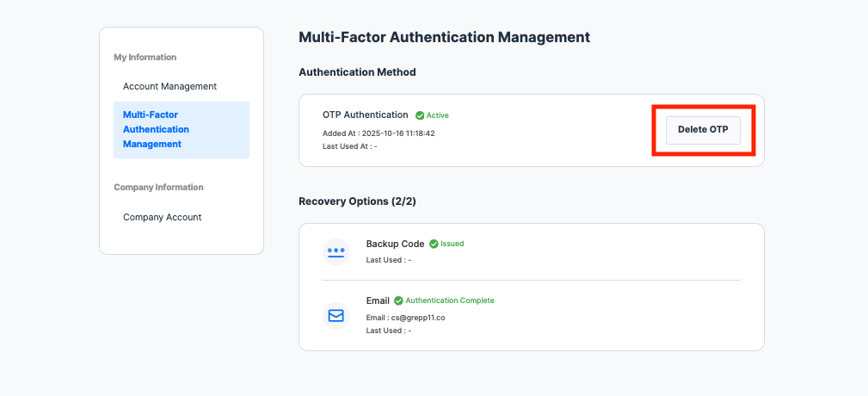Click the My Information section label
The height and width of the screenshot is (396, 868).
coord(145,57)
